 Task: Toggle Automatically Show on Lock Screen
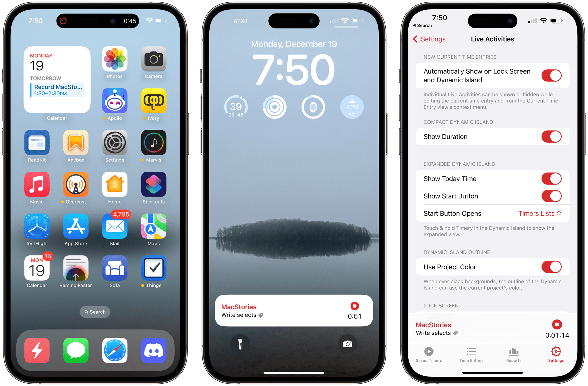click(x=553, y=76)
